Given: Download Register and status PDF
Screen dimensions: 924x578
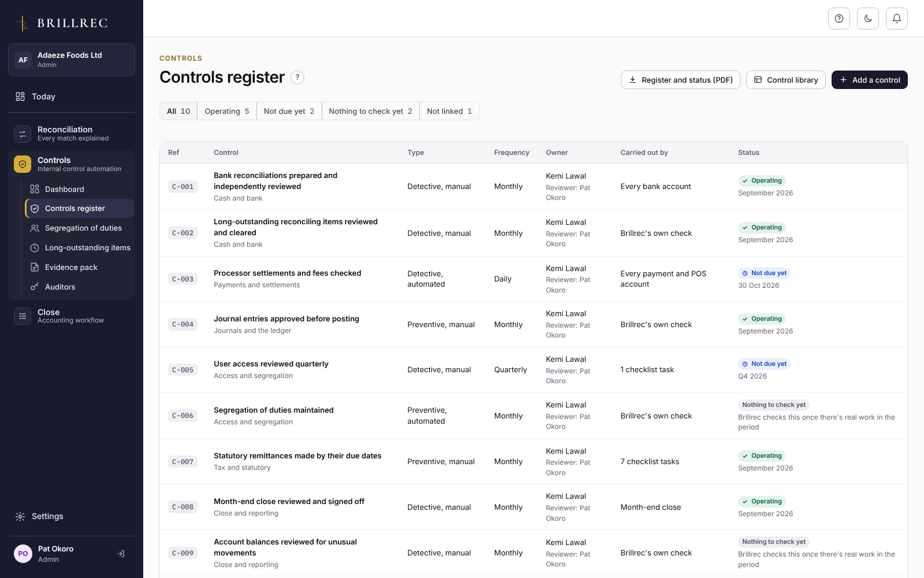Looking at the screenshot, I should tap(680, 80).
